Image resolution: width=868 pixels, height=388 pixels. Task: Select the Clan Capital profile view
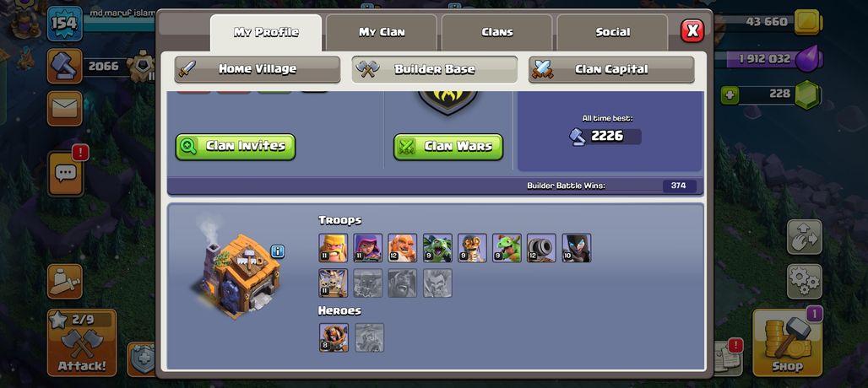pos(611,69)
